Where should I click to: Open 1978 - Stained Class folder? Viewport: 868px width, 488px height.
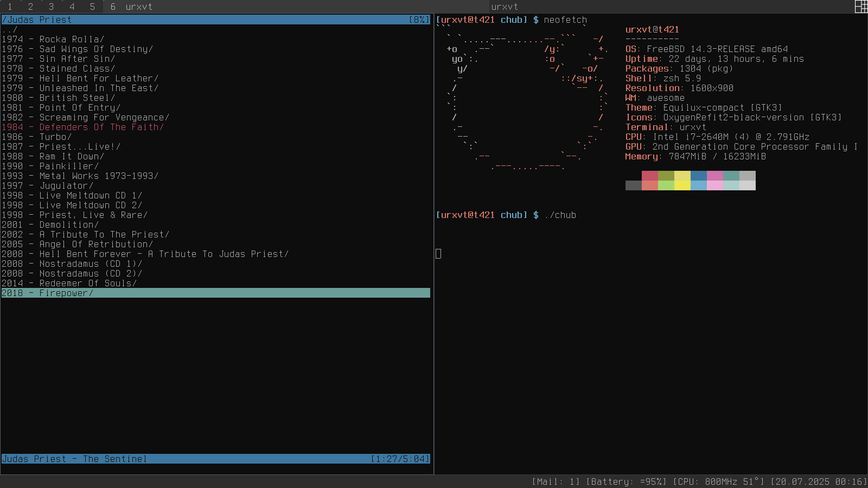(x=58, y=68)
